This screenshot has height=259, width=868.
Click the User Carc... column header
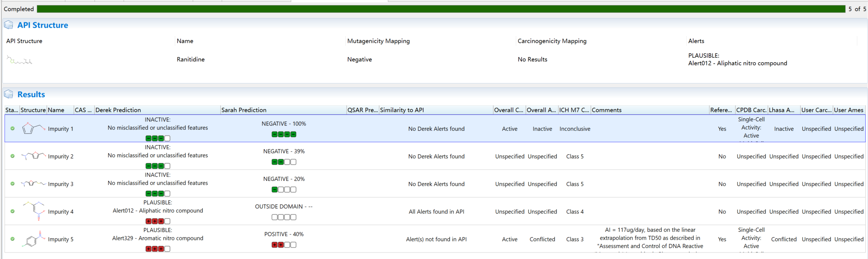816,110
